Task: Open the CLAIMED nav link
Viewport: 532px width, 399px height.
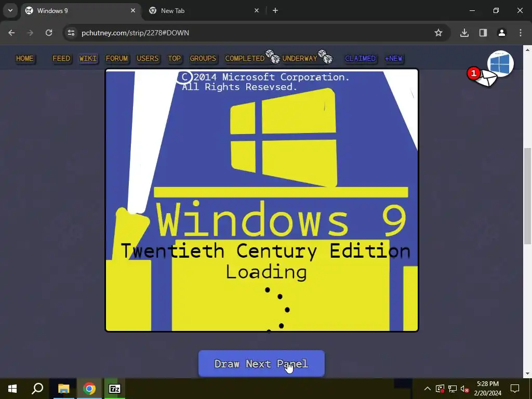Action: (x=361, y=58)
